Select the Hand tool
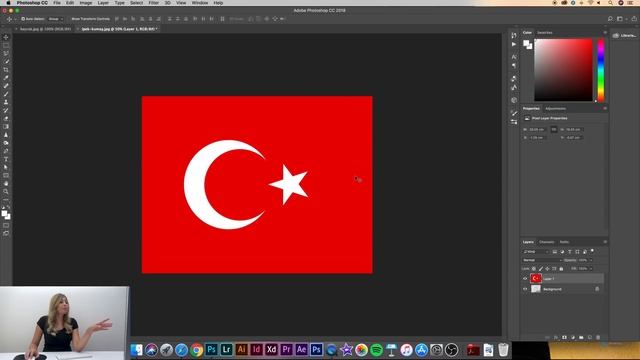Viewport: 640px width, 360px height. point(6,184)
